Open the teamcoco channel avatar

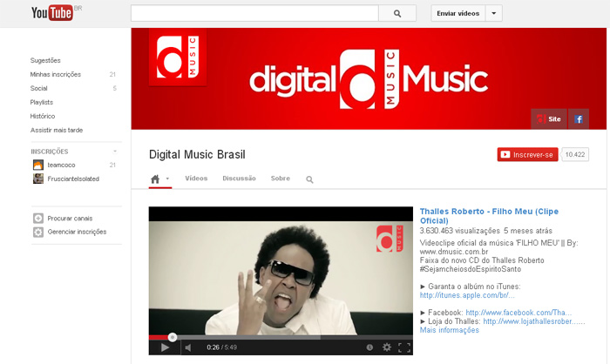coord(38,165)
